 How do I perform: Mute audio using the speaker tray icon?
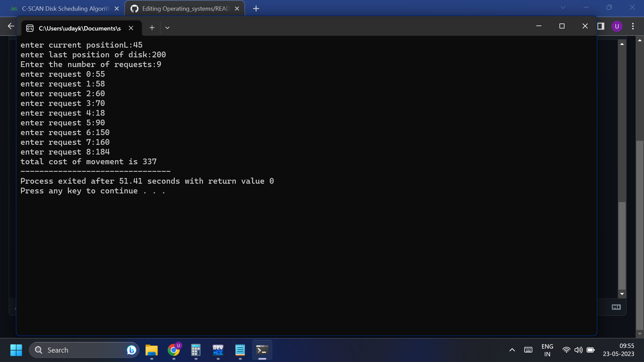coord(578,350)
